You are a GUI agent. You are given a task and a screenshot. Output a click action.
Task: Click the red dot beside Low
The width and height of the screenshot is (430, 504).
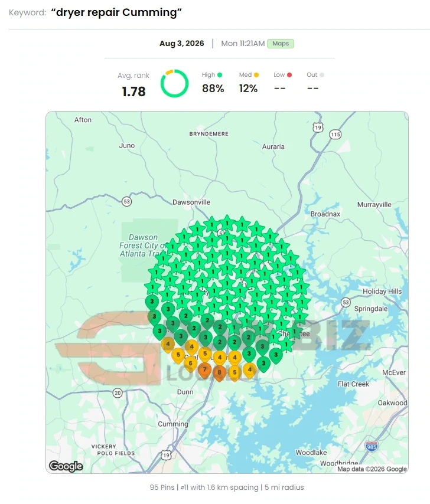click(289, 75)
